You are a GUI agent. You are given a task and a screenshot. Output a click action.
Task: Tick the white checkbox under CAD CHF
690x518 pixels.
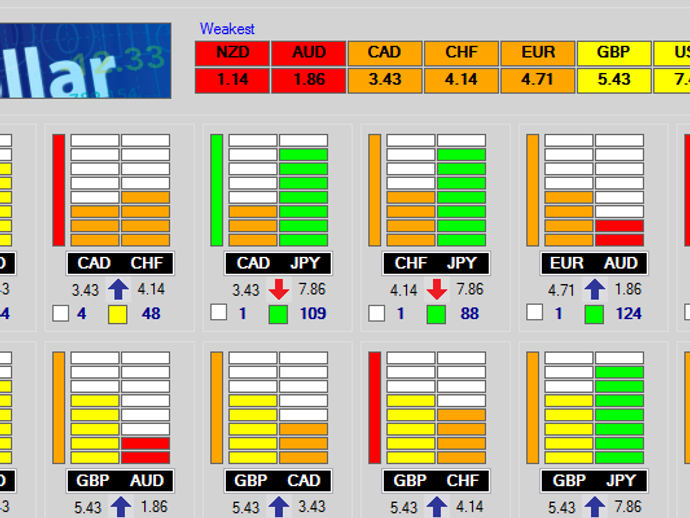pos(61,313)
